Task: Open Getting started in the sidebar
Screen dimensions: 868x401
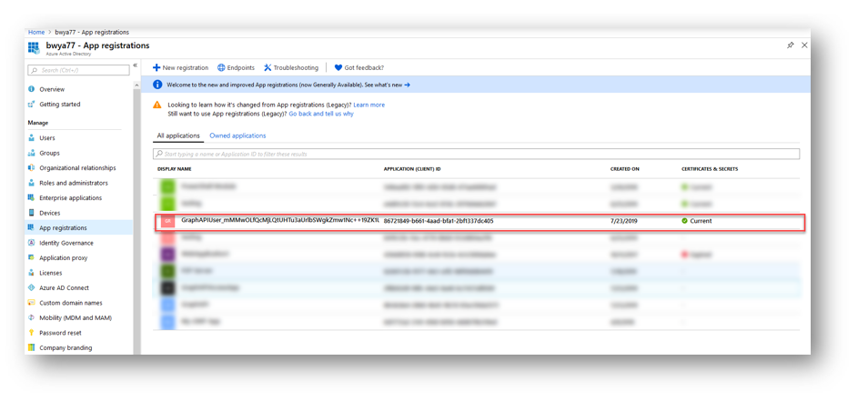Action: (60, 104)
